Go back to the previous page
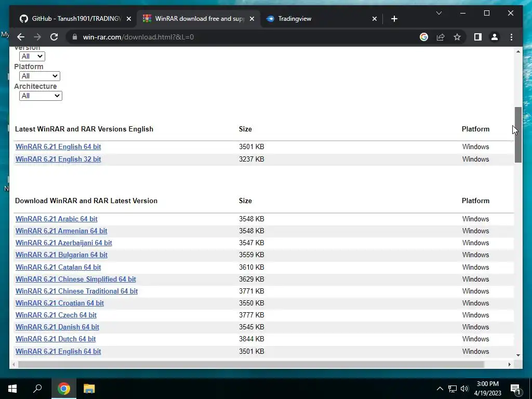The image size is (532, 399). coord(21,37)
